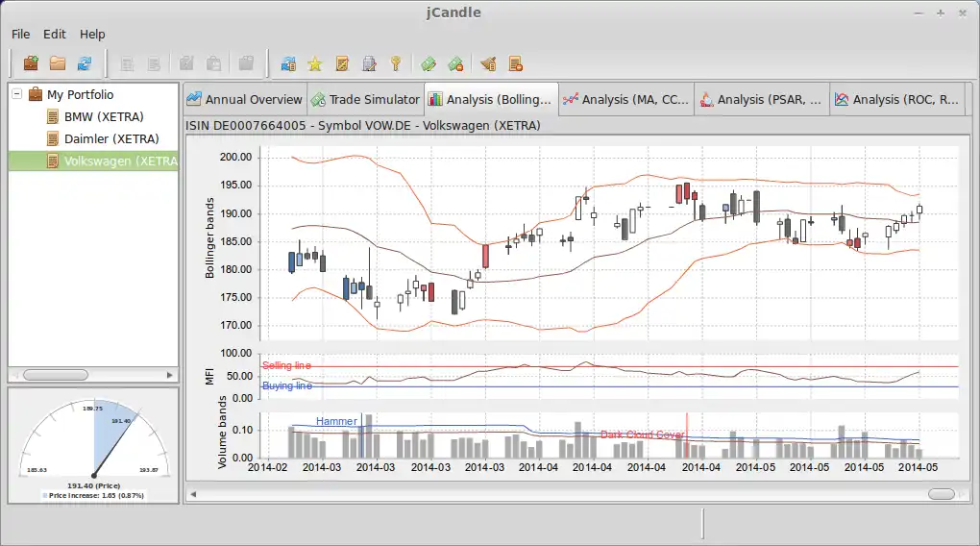Click the calculator with pencil toolbar icon
This screenshot has width=980, height=546.
click(x=369, y=63)
